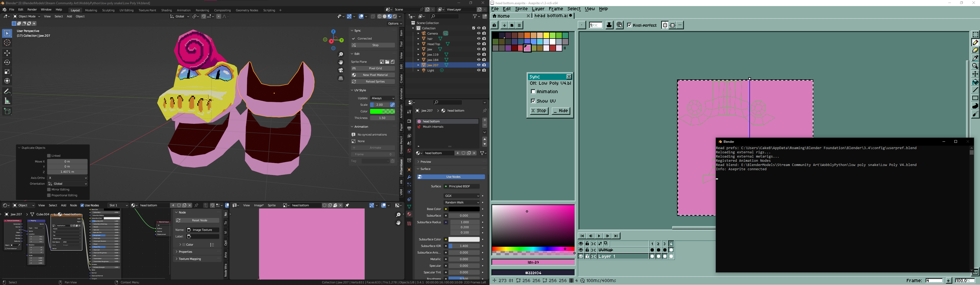Expand the Preview panel in material properties

[x=426, y=162]
